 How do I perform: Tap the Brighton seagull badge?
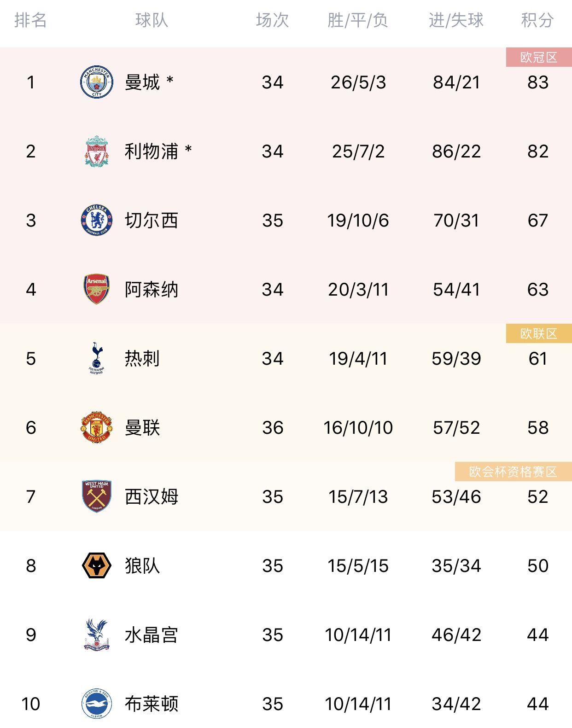tap(97, 704)
